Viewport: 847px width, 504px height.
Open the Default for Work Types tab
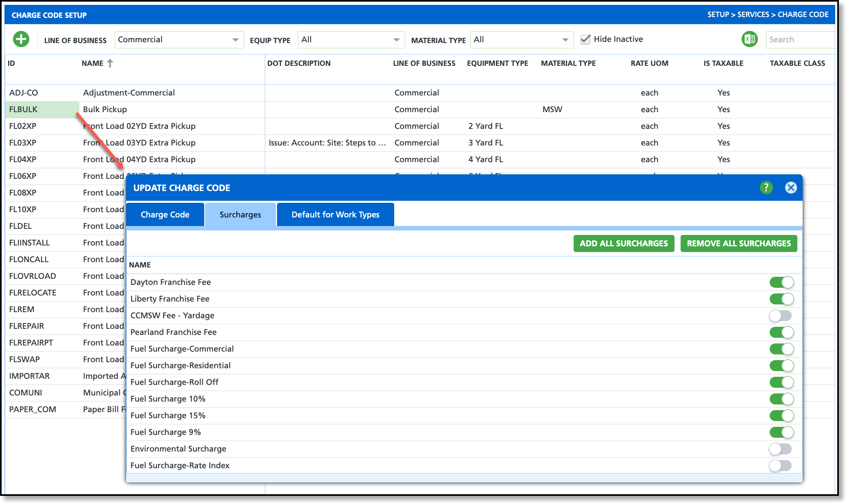point(335,215)
